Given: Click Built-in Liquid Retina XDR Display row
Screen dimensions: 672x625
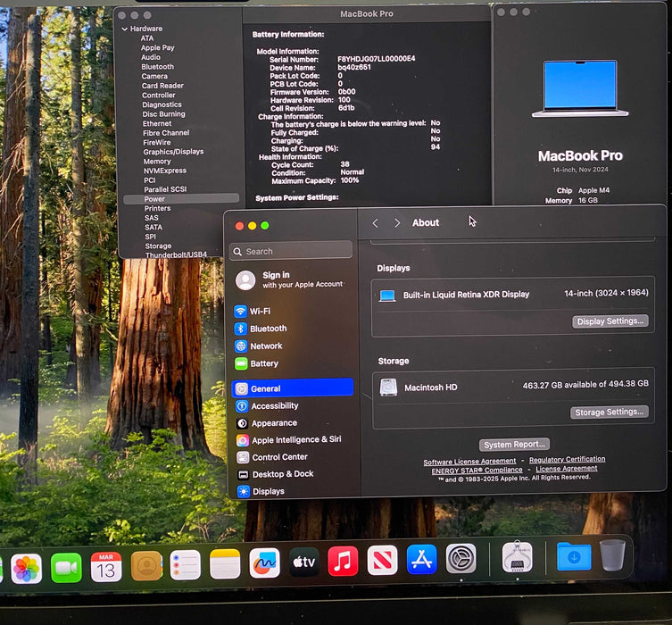Looking at the screenshot, I should (x=513, y=294).
